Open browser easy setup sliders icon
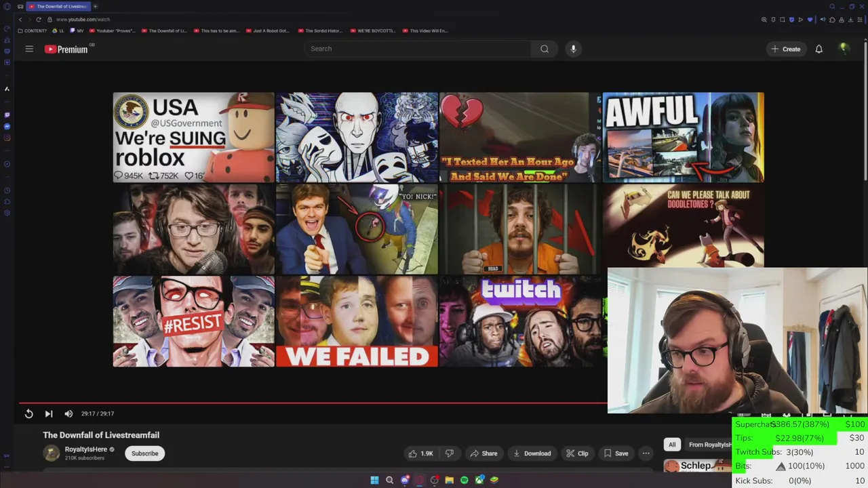 point(860,20)
